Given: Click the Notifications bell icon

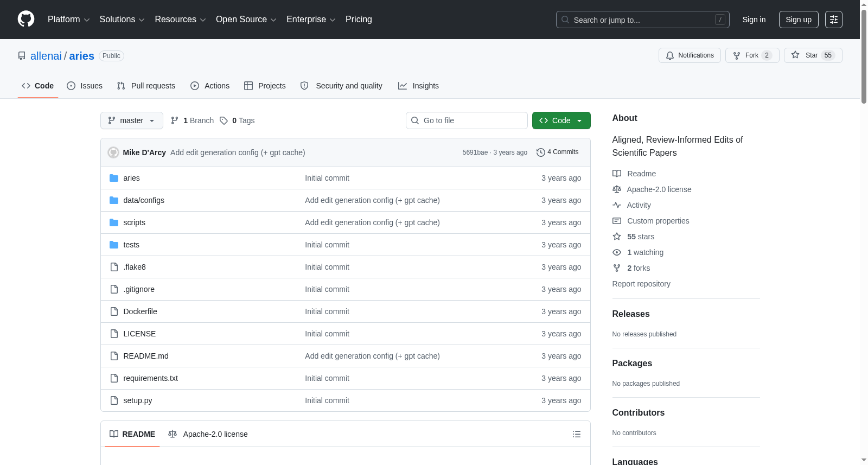Looking at the screenshot, I should coord(670,55).
